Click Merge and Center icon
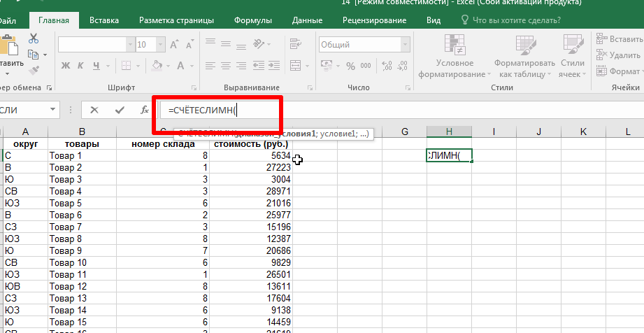This screenshot has width=644, height=333. [296, 65]
